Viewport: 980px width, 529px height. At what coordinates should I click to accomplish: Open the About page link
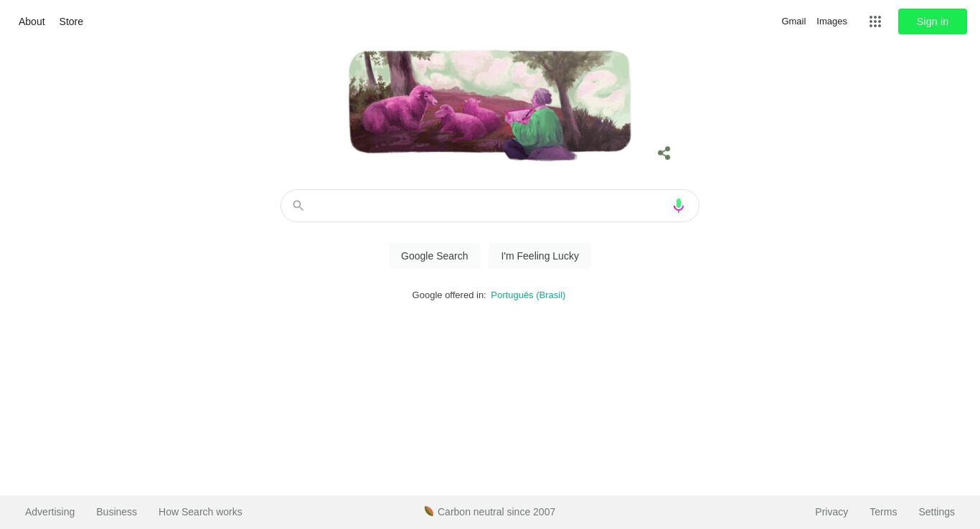(x=32, y=22)
